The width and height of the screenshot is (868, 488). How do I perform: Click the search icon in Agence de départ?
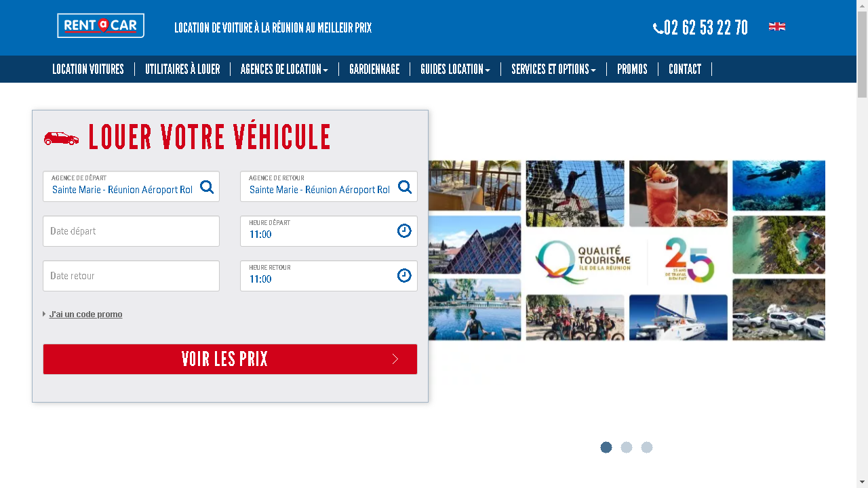click(207, 187)
